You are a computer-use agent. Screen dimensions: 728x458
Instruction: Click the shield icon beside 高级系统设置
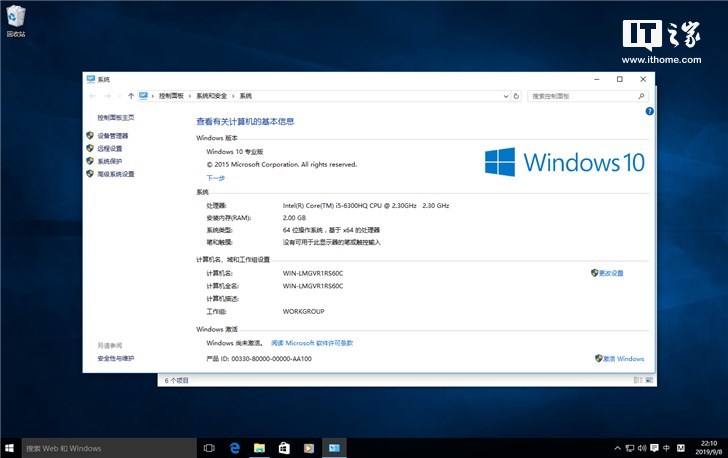[90, 174]
